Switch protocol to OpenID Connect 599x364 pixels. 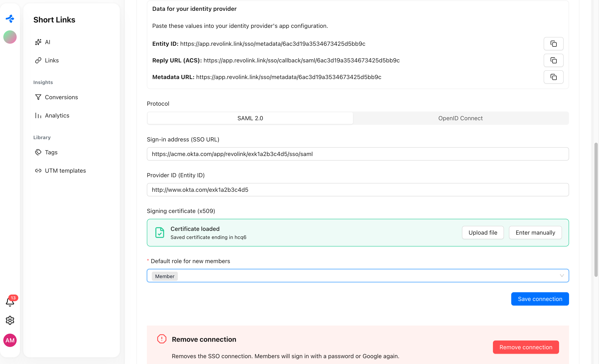pos(460,118)
